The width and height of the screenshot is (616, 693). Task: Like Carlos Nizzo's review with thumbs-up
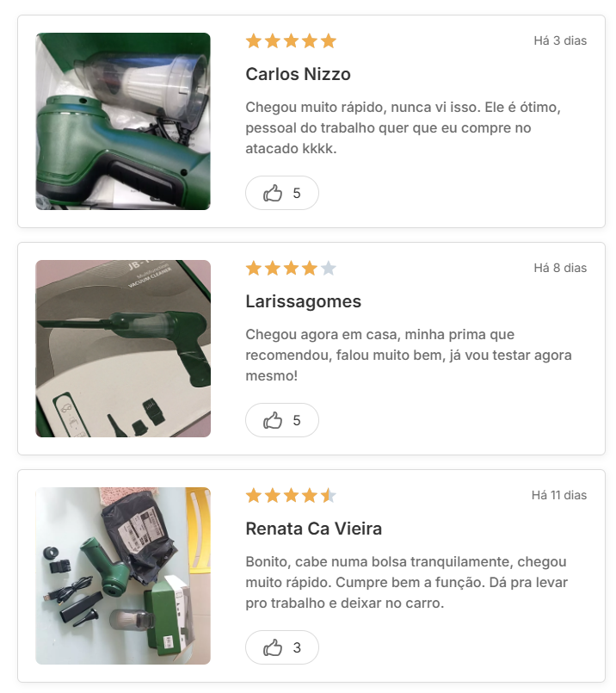[281, 193]
